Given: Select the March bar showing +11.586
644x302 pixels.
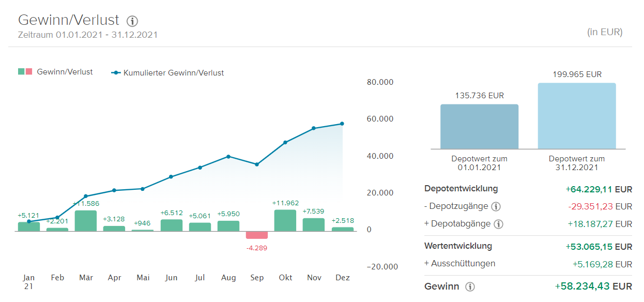Looking at the screenshot, I should coord(86,221).
